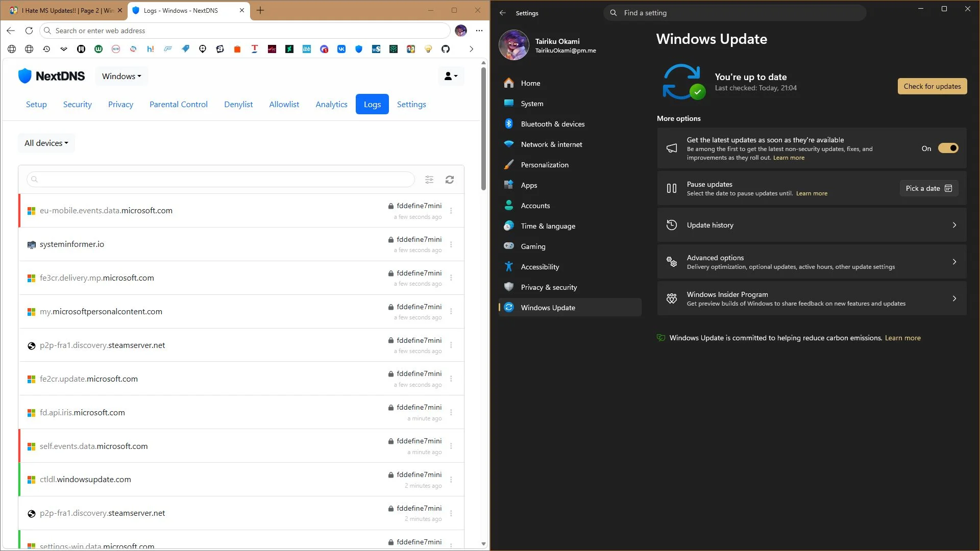Open the NextDNS account menu dropdown
The height and width of the screenshot is (551, 980).
(451, 76)
